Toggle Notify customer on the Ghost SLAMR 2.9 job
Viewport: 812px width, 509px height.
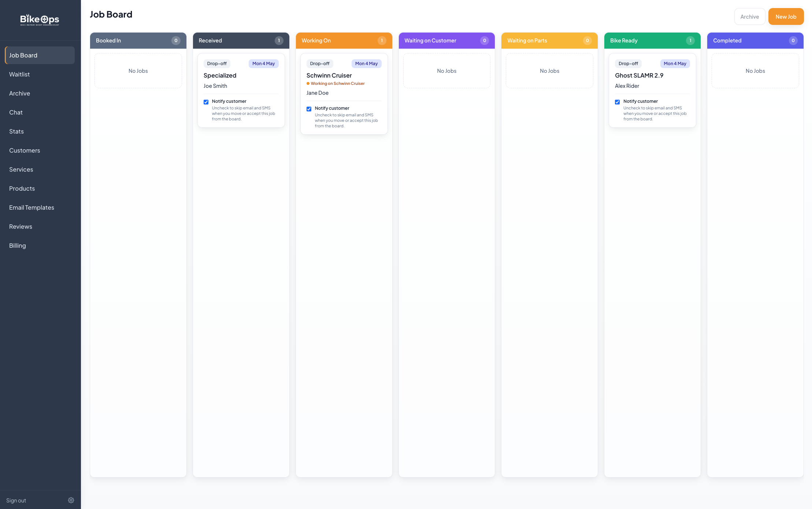pyautogui.click(x=618, y=102)
